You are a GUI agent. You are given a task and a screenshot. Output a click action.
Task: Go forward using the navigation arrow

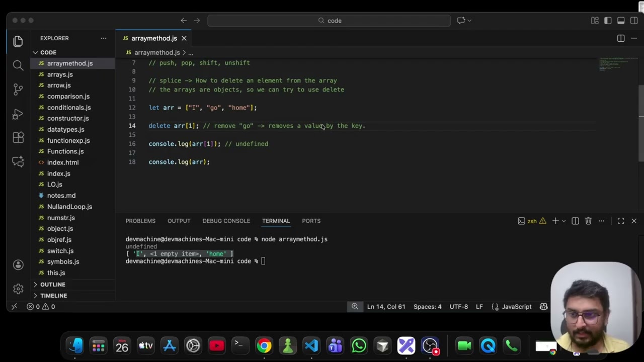tap(197, 21)
